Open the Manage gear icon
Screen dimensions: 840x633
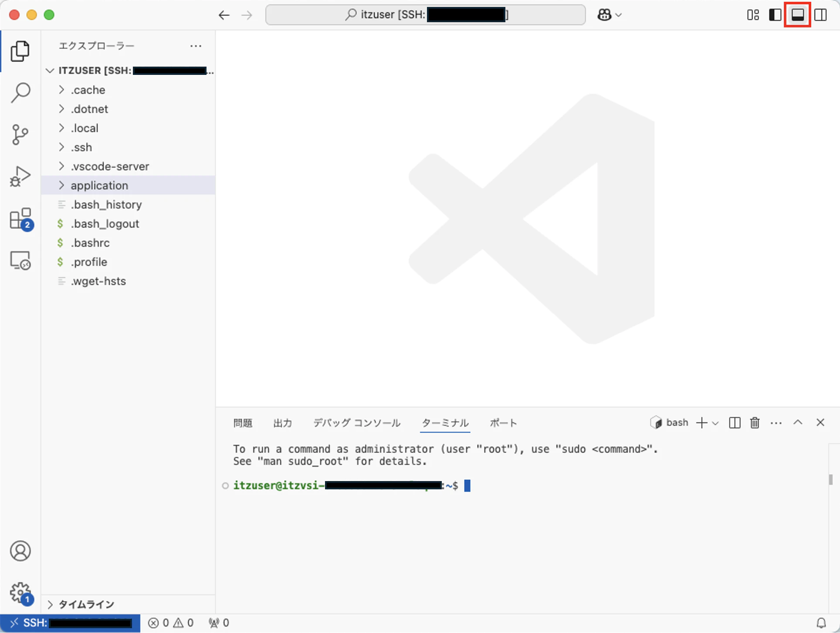click(x=20, y=593)
